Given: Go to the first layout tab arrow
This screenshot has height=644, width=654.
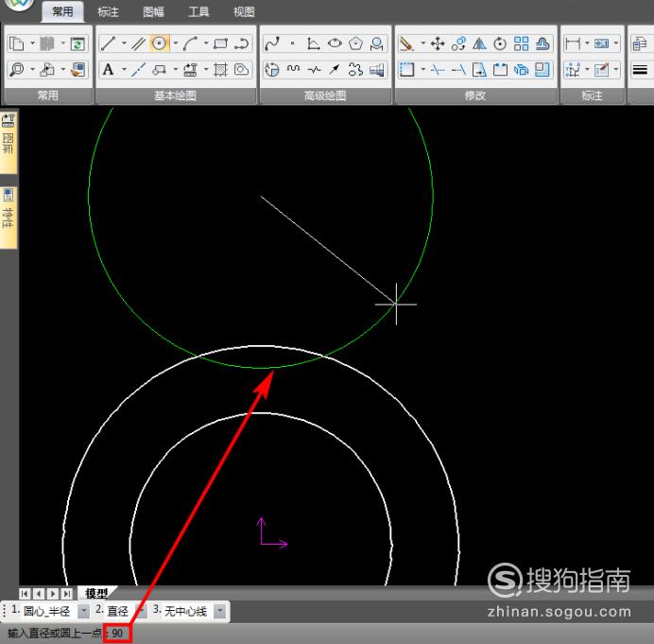Looking at the screenshot, I should [x=25, y=593].
